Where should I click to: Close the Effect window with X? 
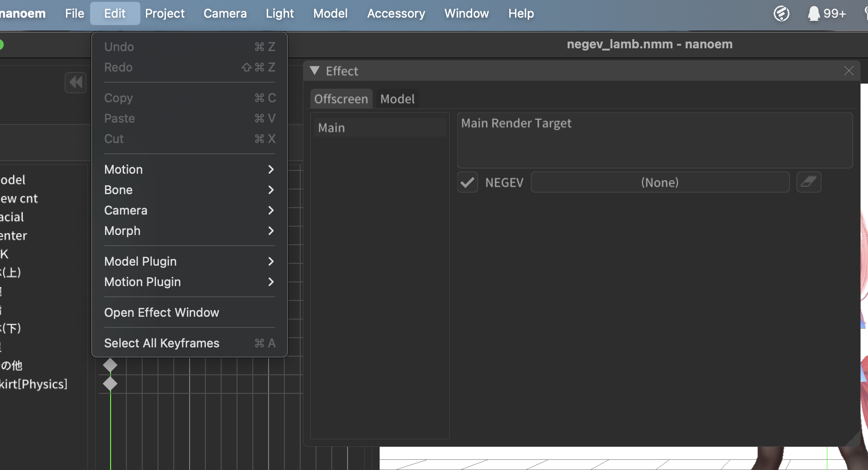[848, 71]
